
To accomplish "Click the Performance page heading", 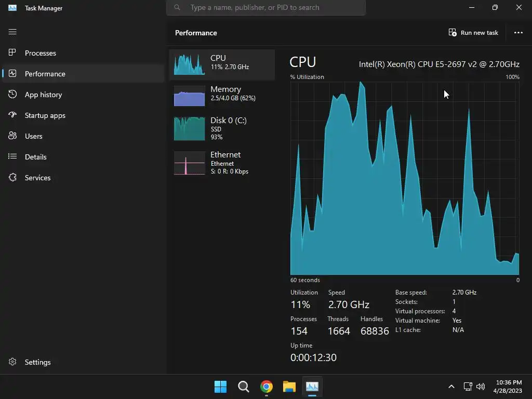I will (196, 33).
